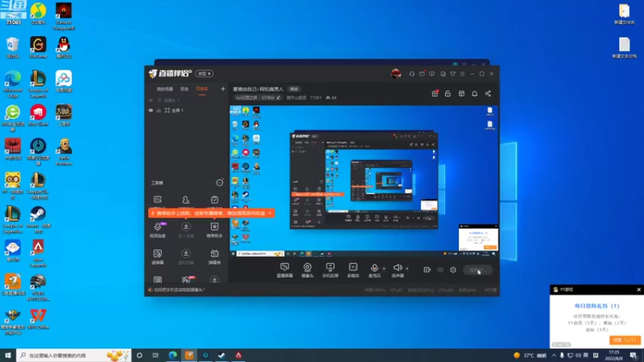The height and width of the screenshot is (362, 644).
Task: Select the Recycle Bin on the desktop
Action: coord(13,47)
